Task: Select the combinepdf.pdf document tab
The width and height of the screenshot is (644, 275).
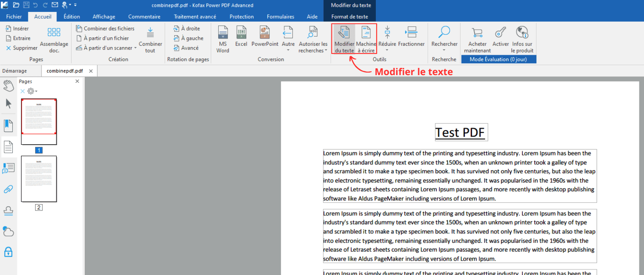Action: (64, 71)
